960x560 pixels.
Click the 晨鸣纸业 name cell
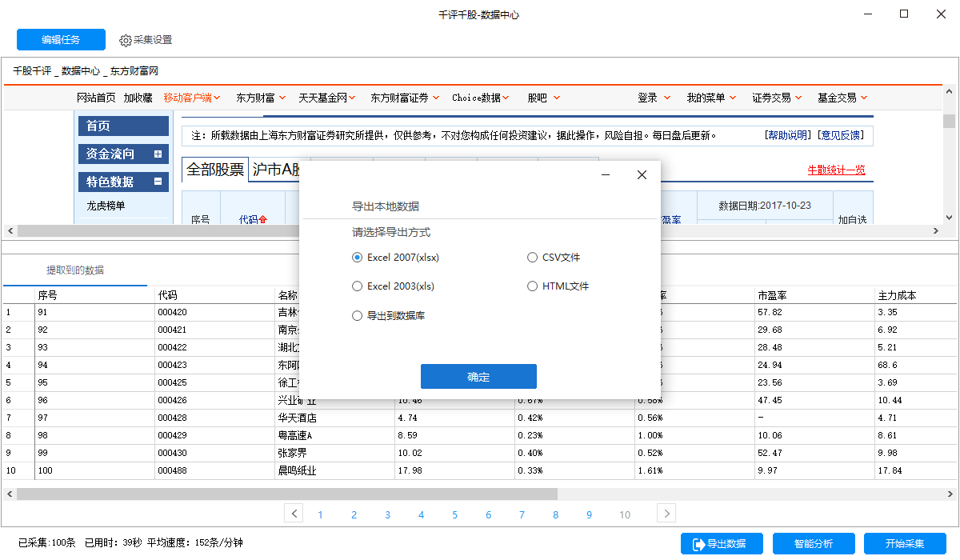tap(335, 470)
